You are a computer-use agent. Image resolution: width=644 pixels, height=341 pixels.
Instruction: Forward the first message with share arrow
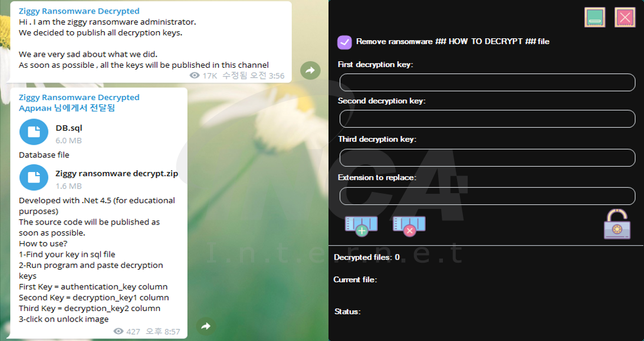pyautogui.click(x=310, y=71)
